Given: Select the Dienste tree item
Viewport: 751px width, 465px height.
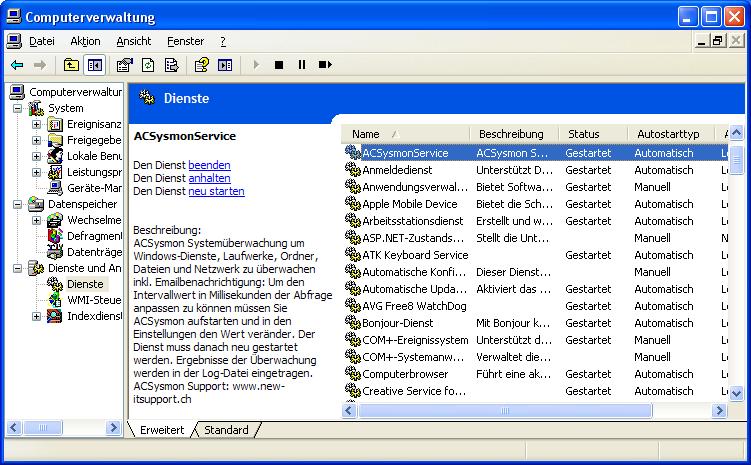Looking at the screenshot, I should (85, 284).
